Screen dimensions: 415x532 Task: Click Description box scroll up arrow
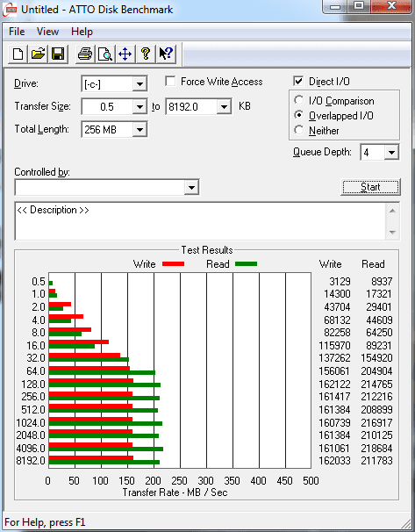pos(392,211)
